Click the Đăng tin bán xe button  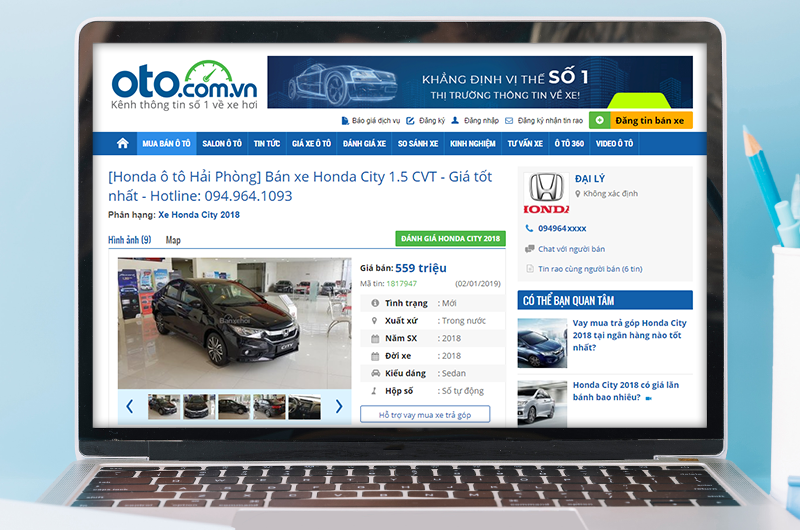(641, 120)
